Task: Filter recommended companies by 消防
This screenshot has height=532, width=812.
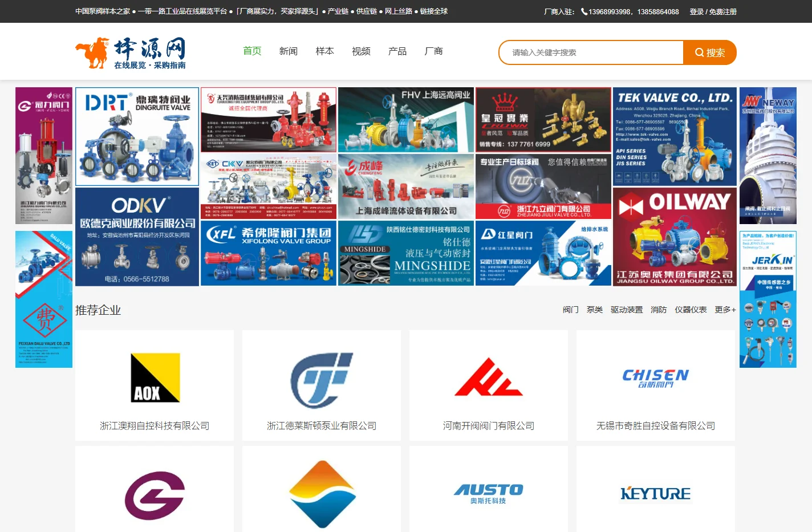Action: point(659,310)
